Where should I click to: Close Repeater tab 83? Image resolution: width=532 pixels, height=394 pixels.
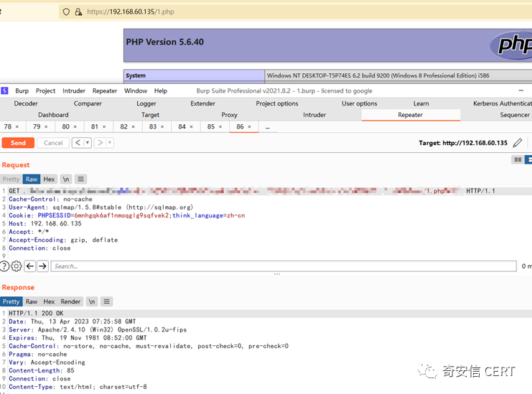[x=162, y=127]
